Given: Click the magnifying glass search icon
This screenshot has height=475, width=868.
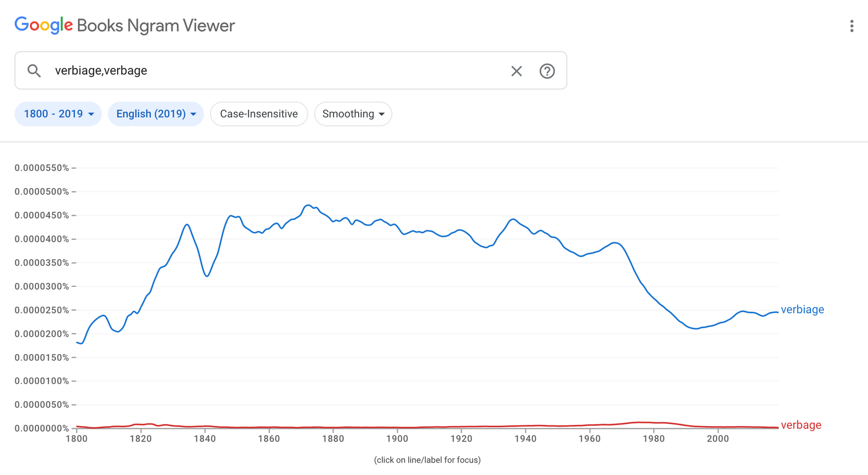Looking at the screenshot, I should coord(34,70).
